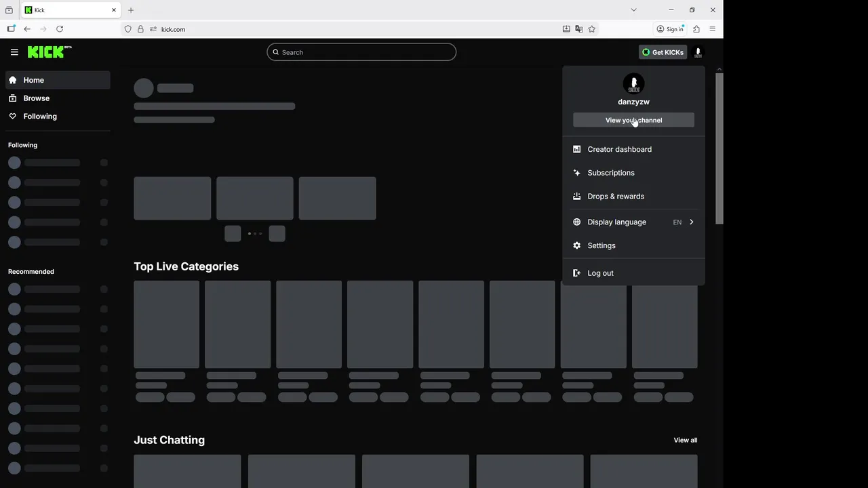Open Settings from user menu
This screenshot has width=868, height=488.
[x=633, y=246]
